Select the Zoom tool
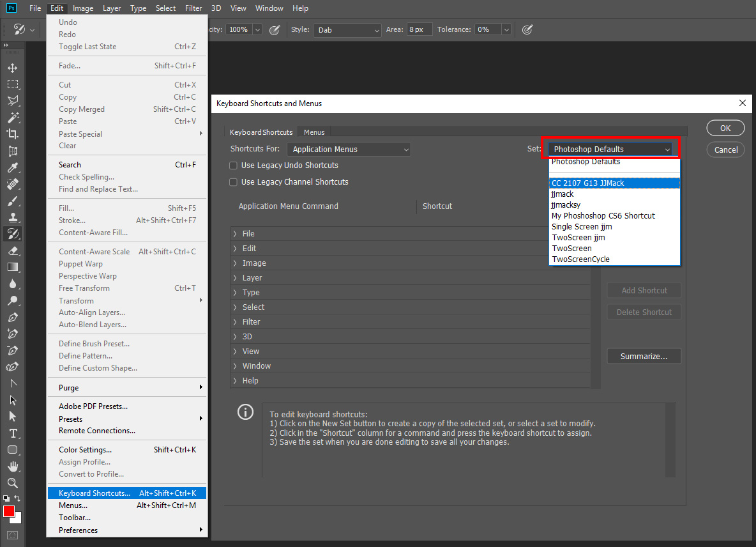Screen dimensions: 756x547 [x=13, y=482]
